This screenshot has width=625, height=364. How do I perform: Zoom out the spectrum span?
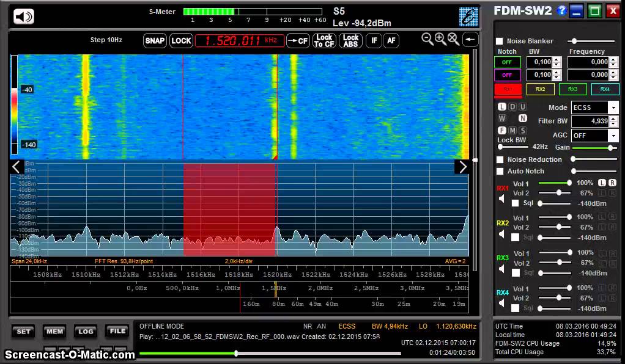click(x=427, y=39)
